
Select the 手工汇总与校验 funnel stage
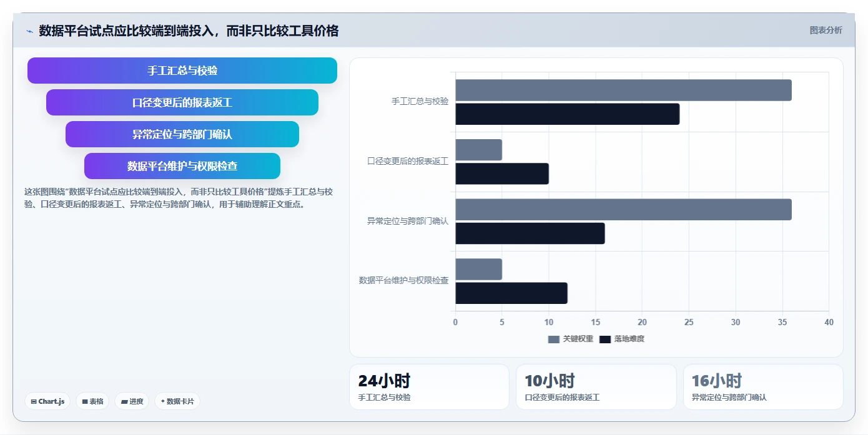pyautogui.click(x=182, y=71)
